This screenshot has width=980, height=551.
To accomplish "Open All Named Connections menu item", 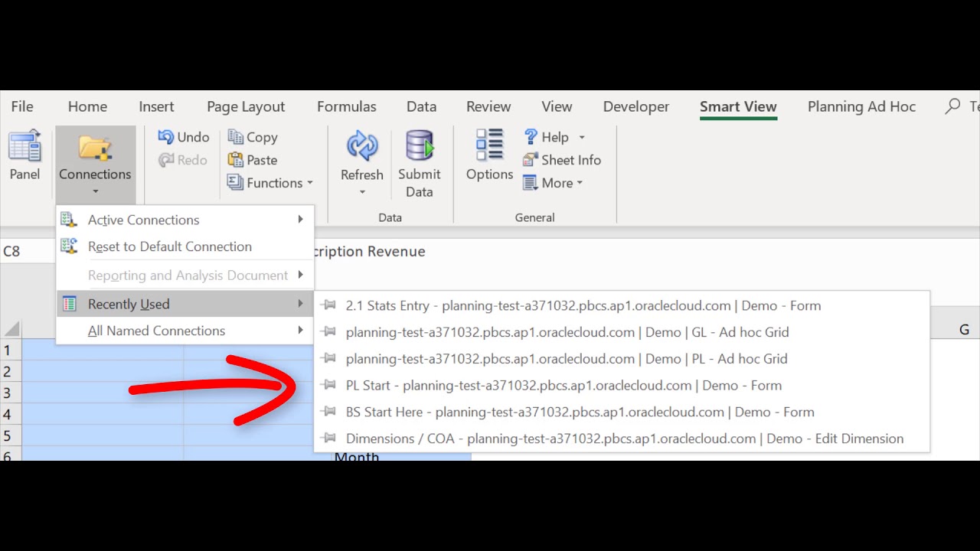I will coord(185,331).
